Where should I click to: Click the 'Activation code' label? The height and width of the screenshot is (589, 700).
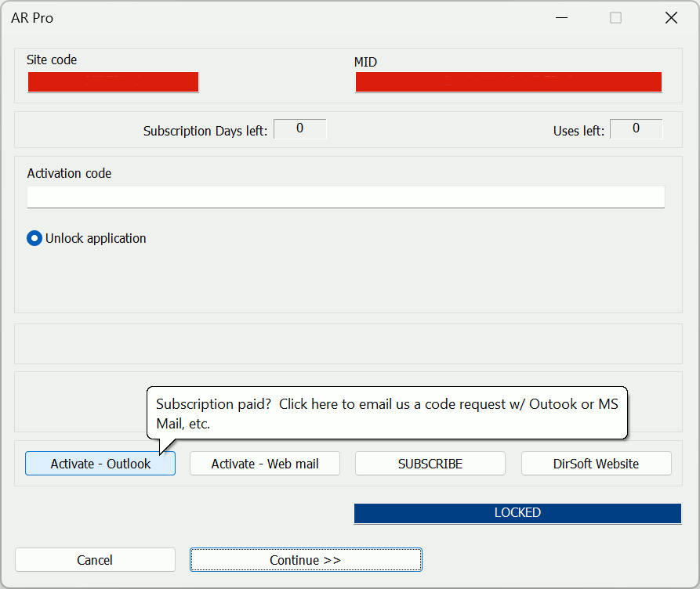point(69,173)
